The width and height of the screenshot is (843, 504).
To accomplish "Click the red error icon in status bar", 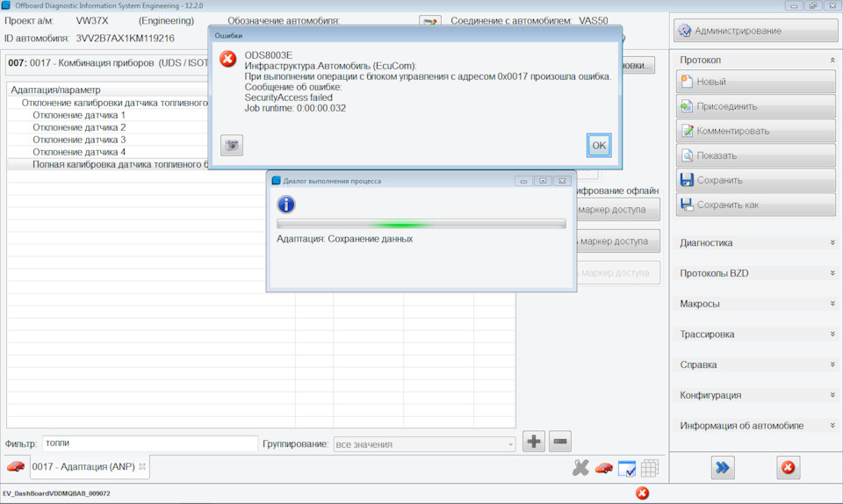I will point(642,493).
